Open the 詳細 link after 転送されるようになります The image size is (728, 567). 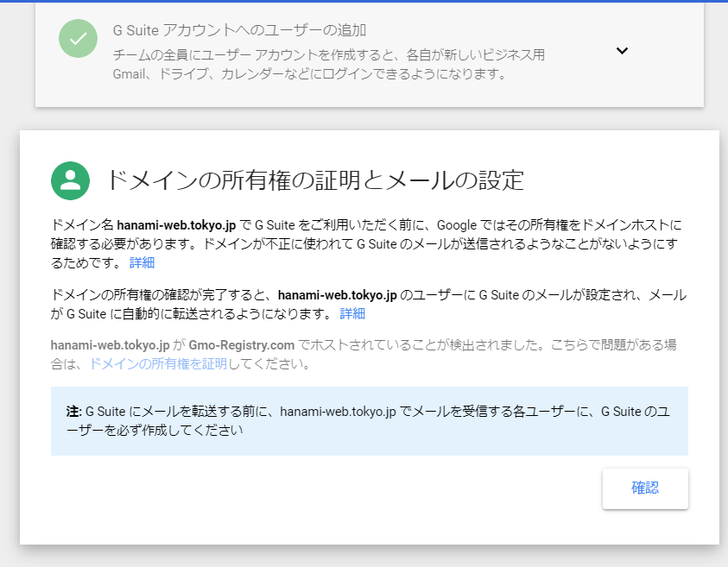click(x=352, y=313)
